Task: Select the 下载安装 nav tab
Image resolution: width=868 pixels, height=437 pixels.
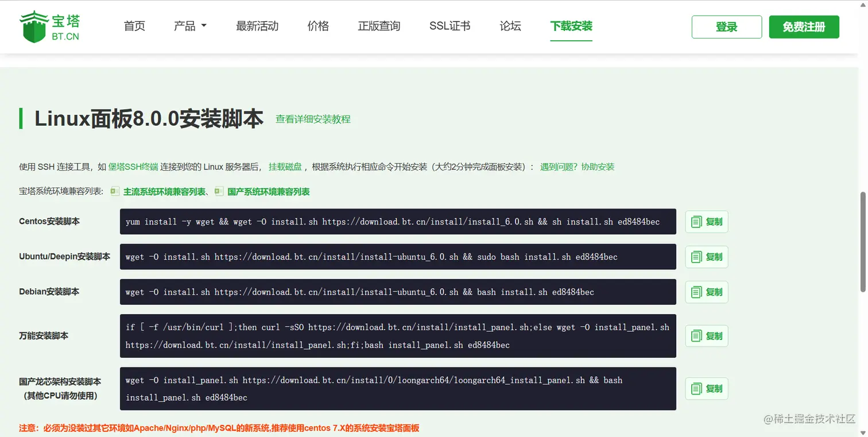Action: point(571,26)
